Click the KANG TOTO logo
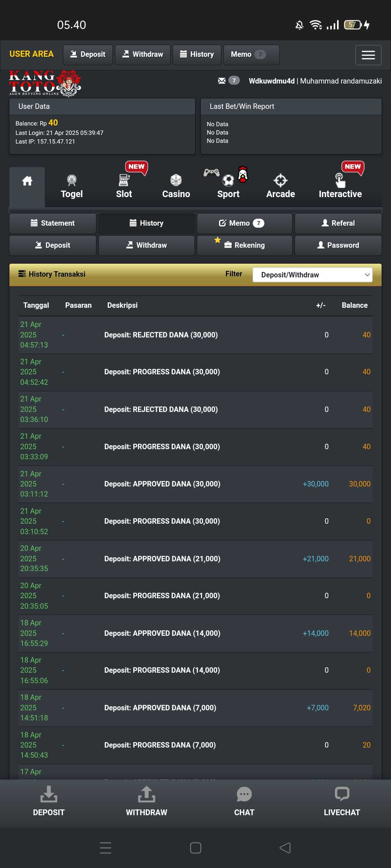Viewport: 391px width, 868px height. [45, 84]
